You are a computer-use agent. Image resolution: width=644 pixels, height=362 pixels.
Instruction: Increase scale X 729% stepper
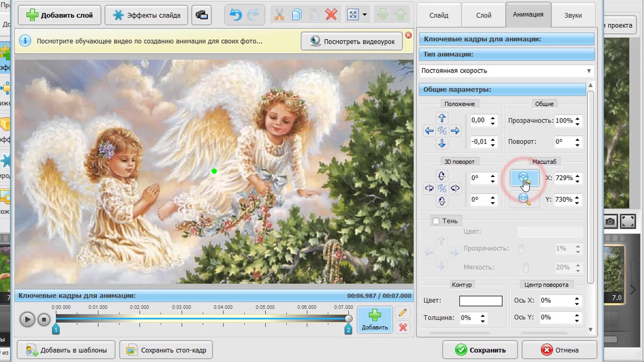click(x=577, y=175)
